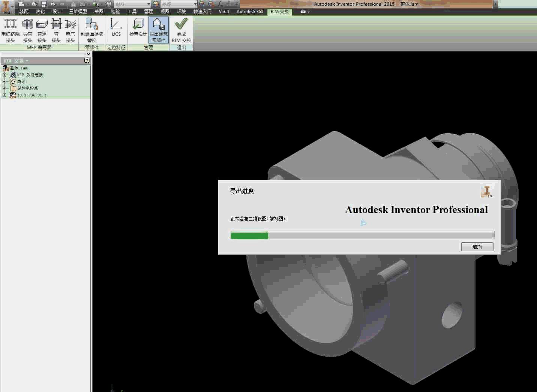Screen dimensions: 537x392
Task: Select the 导管接头 (conduit fitting) tool
Action: click(28, 30)
